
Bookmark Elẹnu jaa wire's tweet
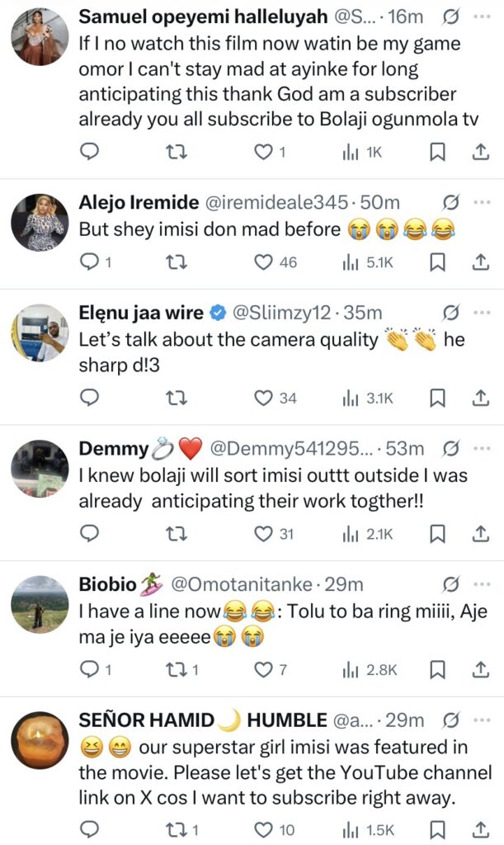pyautogui.click(x=439, y=398)
